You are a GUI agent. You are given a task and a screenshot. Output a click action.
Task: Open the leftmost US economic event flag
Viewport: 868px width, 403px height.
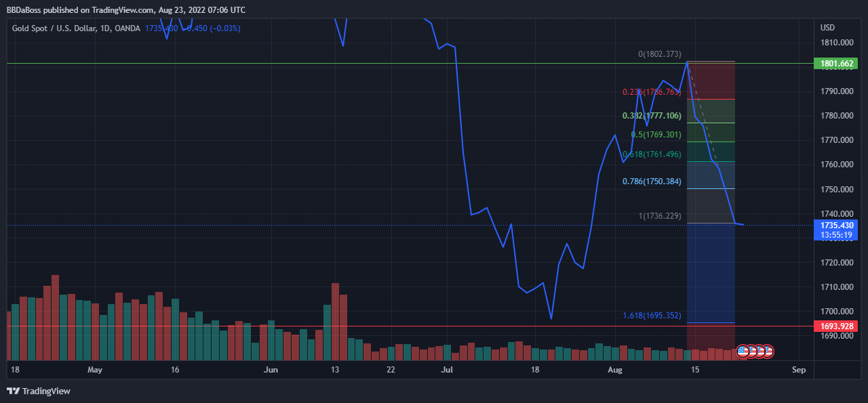coord(743,351)
